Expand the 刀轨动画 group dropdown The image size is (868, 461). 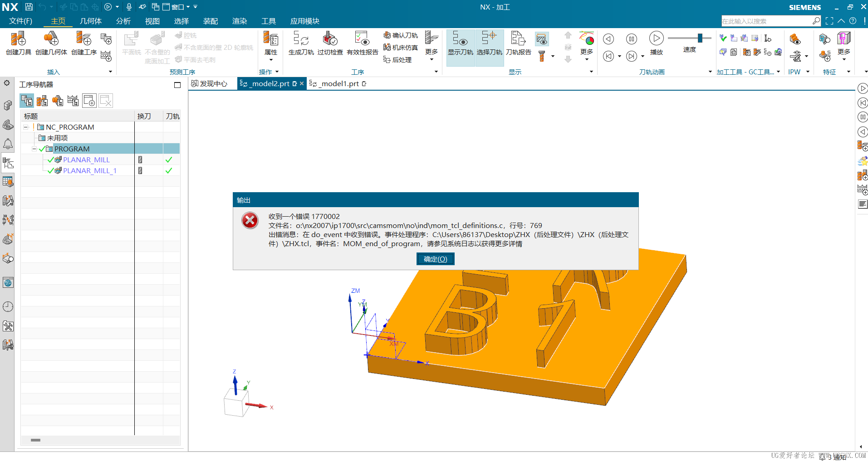click(710, 72)
